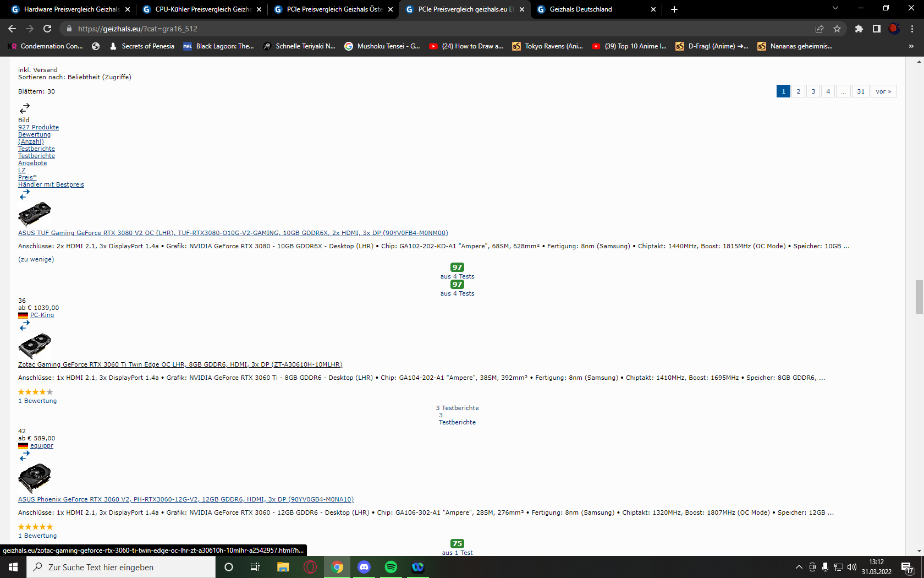Screen dimensions: 924x578
Task: Open equippr retailer link
Action: (42, 445)
